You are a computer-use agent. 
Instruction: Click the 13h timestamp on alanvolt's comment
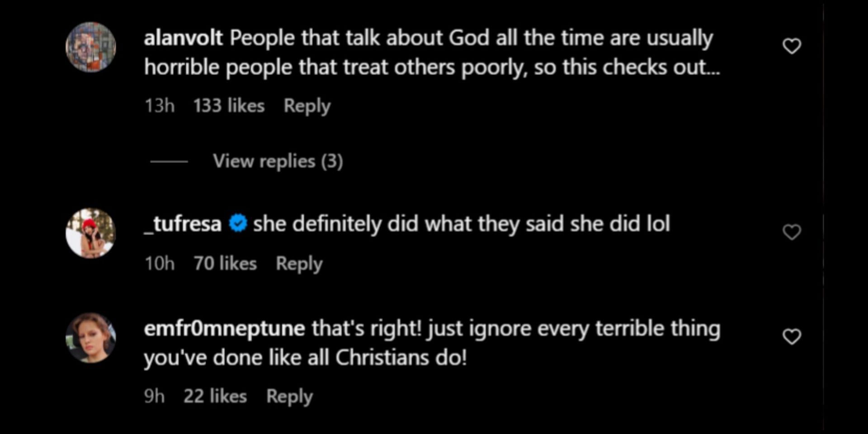click(159, 106)
